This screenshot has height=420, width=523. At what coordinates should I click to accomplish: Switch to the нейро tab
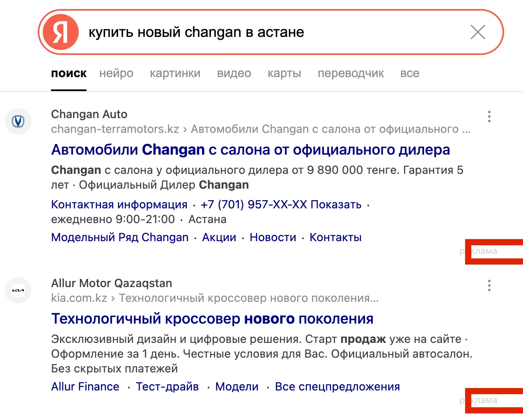116,73
